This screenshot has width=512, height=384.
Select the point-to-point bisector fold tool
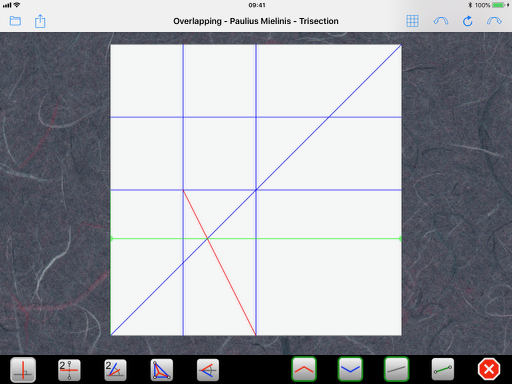pos(69,370)
